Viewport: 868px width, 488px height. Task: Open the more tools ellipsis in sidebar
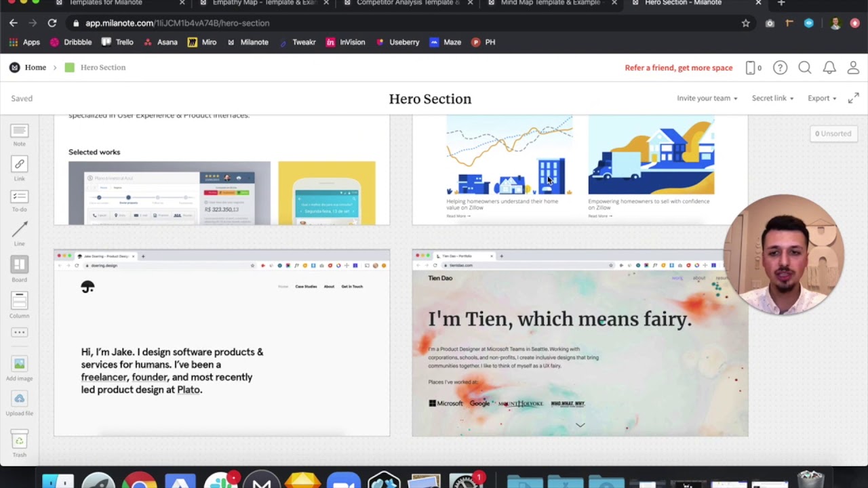[19, 332]
